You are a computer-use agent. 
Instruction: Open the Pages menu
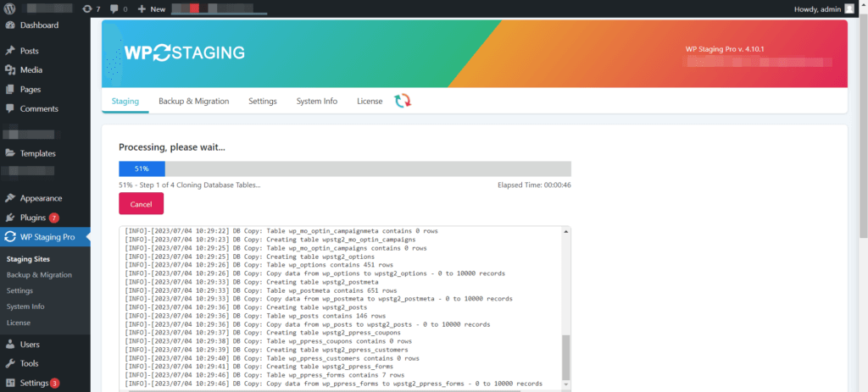coord(31,90)
